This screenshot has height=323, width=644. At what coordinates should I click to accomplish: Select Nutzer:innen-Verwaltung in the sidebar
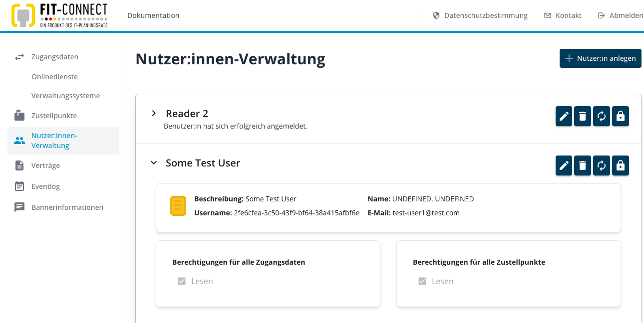(x=63, y=141)
